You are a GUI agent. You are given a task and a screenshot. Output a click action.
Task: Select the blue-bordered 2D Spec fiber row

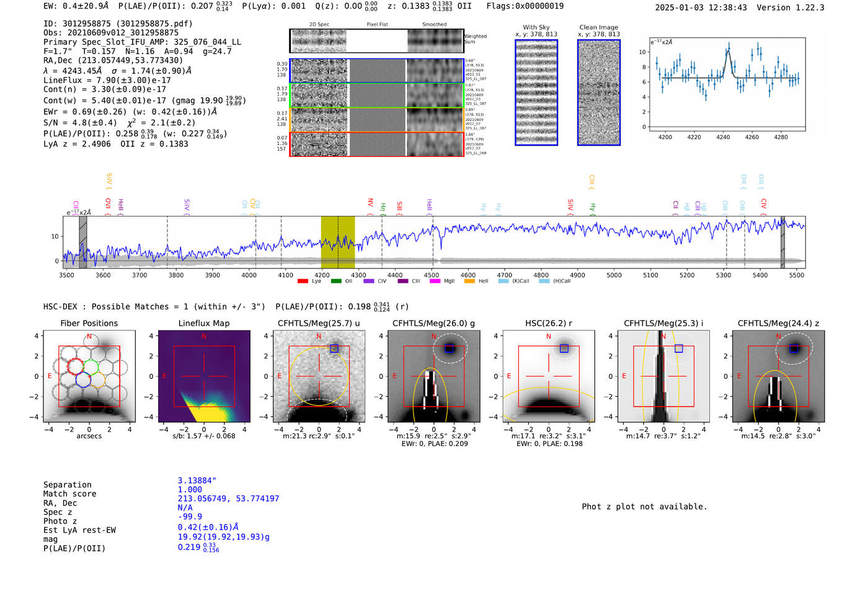pos(376,71)
